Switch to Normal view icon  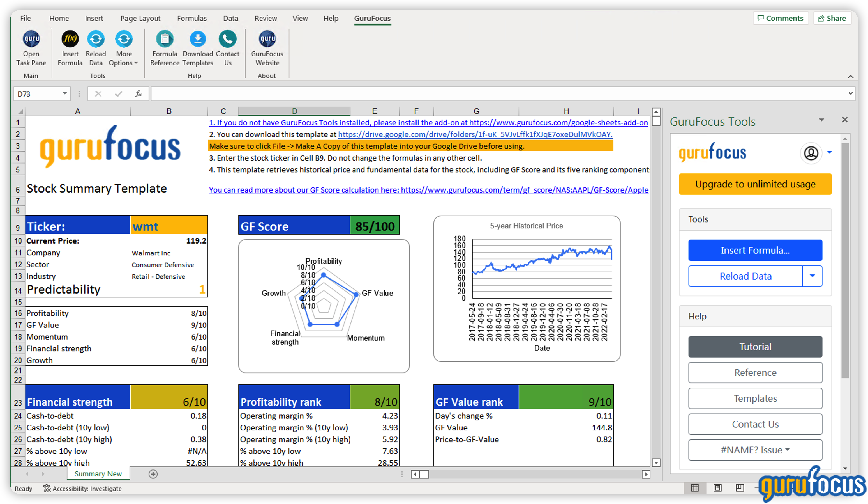tap(695, 488)
